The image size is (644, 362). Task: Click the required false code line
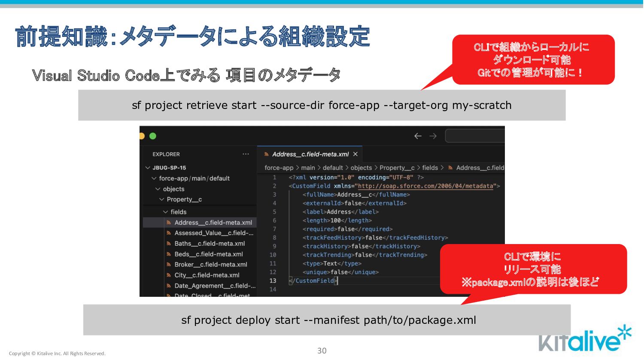pos(347,229)
